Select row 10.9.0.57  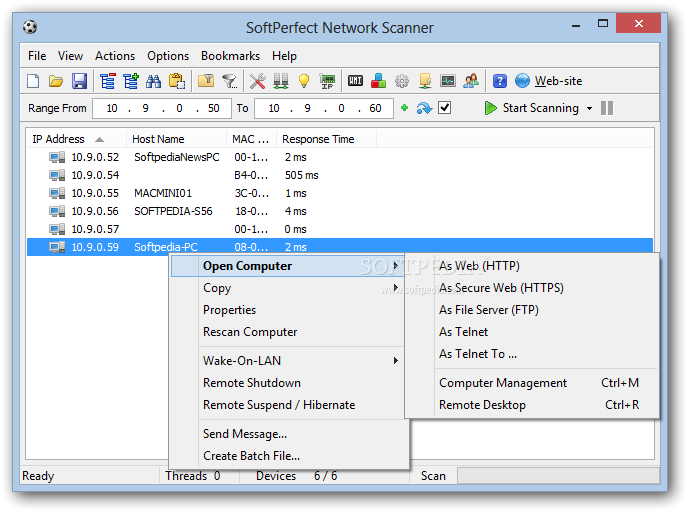[x=340, y=229]
